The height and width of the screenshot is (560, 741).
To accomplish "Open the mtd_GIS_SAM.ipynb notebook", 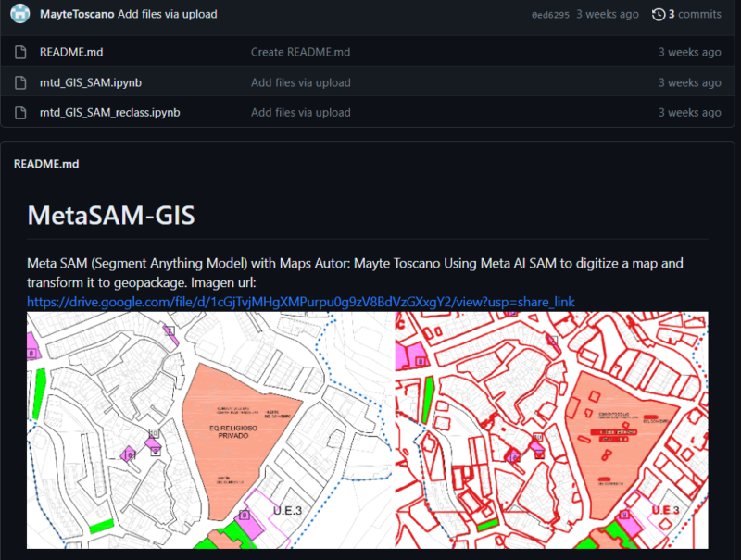I will click(x=89, y=82).
